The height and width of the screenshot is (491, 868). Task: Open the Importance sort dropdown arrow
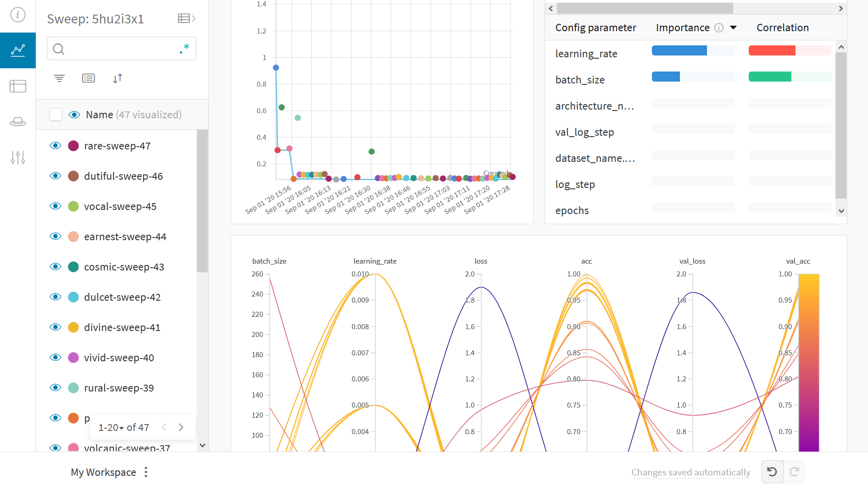coord(733,28)
